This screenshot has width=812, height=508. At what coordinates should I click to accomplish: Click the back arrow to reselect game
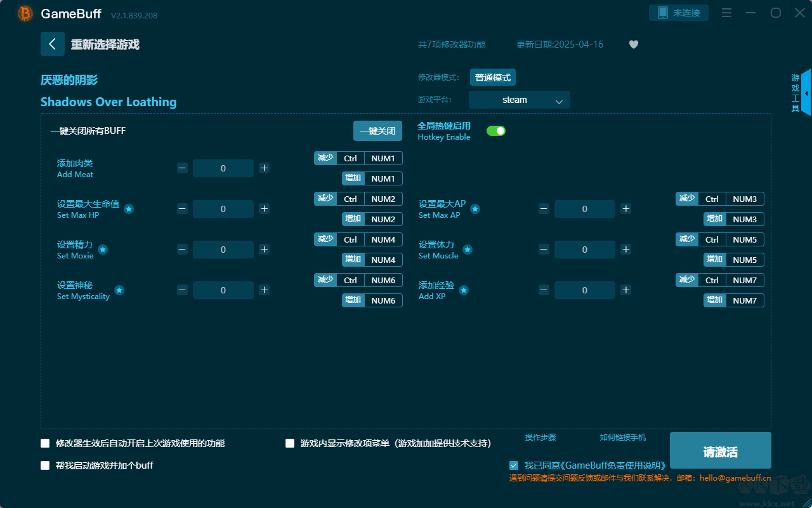click(53, 44)
